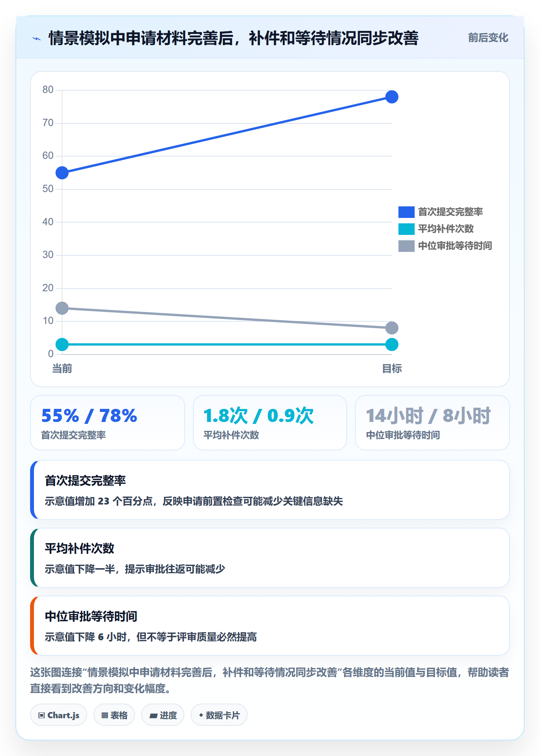Click the 首次提交完整率 detail card heading
The height and width of the screenshot is (756, 540).
(85, 481)
